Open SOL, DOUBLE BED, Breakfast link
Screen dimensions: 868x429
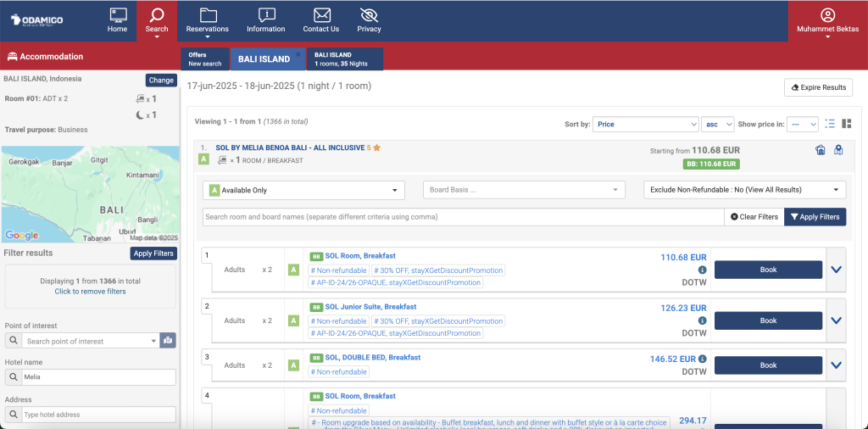[x=373, y=358]
